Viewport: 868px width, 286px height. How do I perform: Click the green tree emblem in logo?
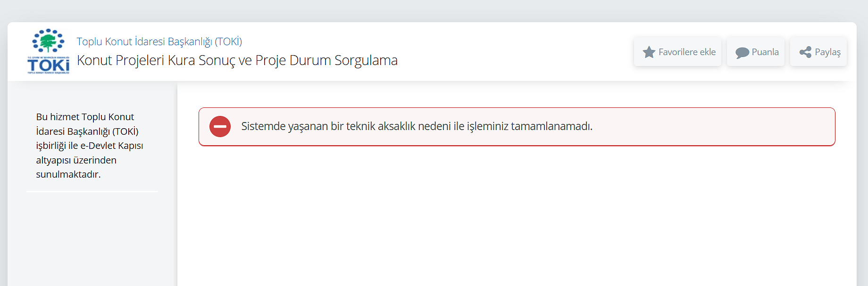point(48,41)
